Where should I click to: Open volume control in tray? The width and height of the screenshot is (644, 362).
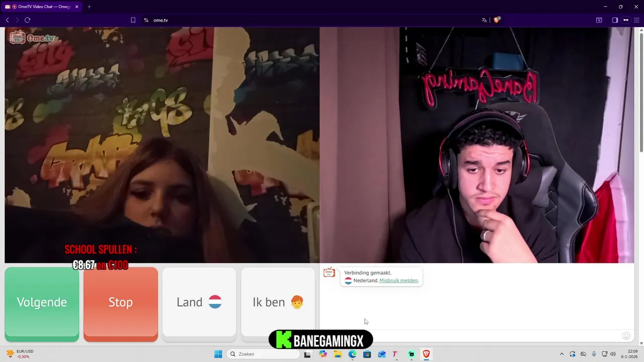pos(613,354)
